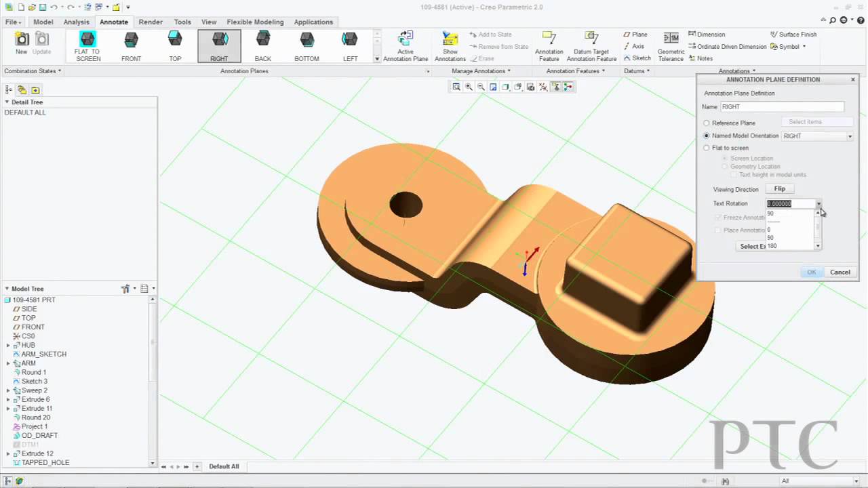
Task: Switch to the Flexible Modeling tab
Action: 255,22
